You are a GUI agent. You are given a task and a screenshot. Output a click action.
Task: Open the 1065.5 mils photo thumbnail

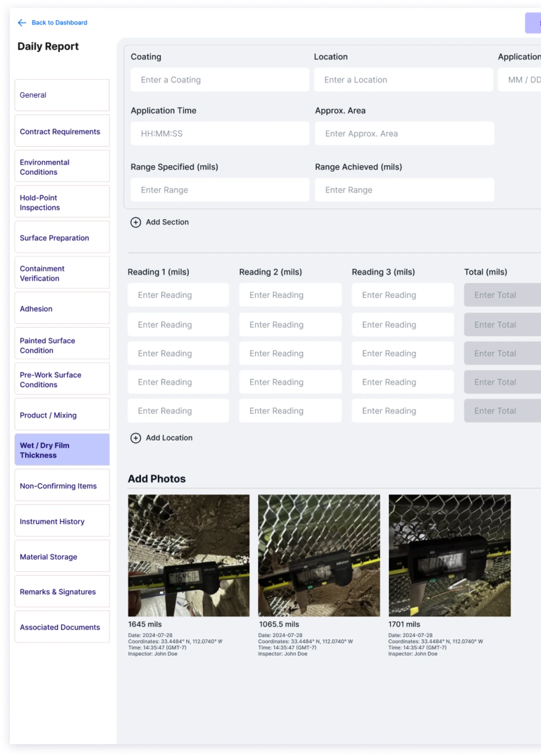[319, 555]
